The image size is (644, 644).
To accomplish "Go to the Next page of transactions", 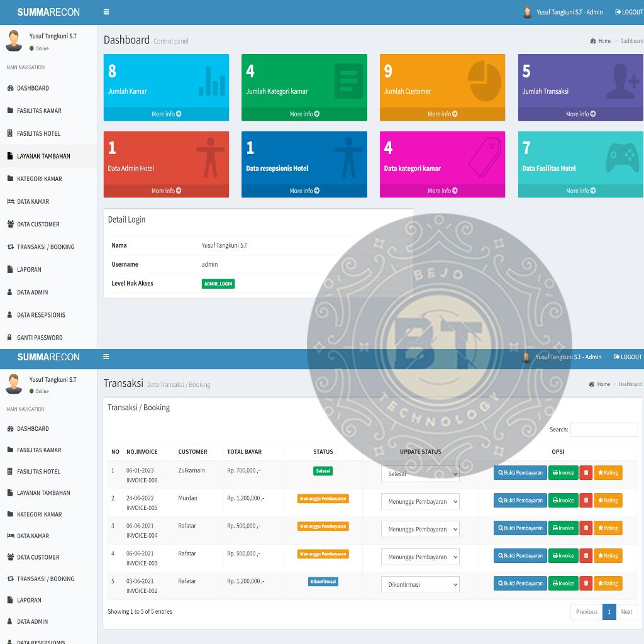I will (x=626, y=612).
